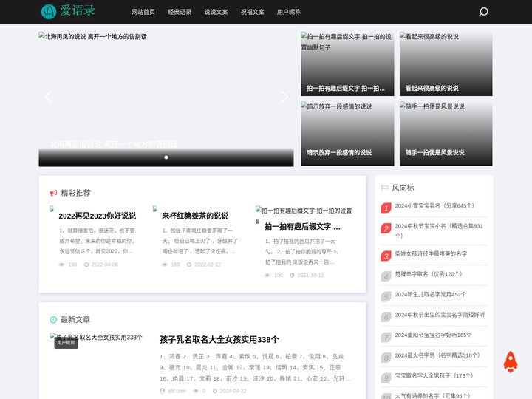
Task: Open article 2022再见2023你好说说
Action: [x=98, y=216]
